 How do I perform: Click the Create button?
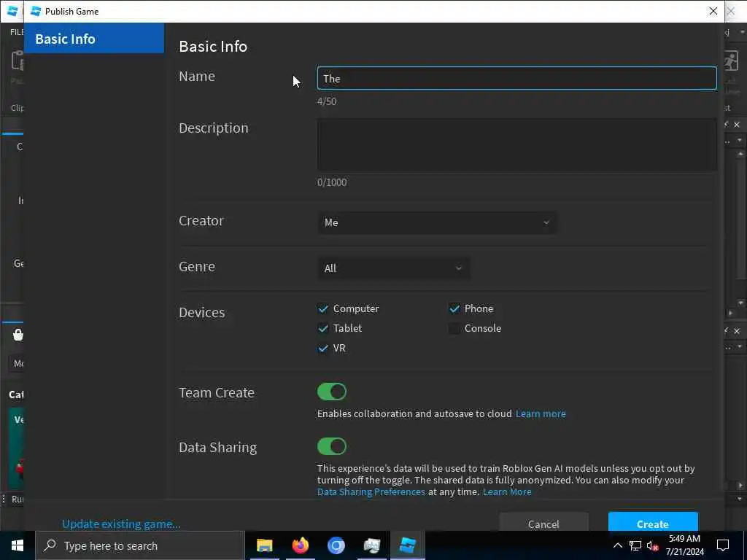(653, 523)
